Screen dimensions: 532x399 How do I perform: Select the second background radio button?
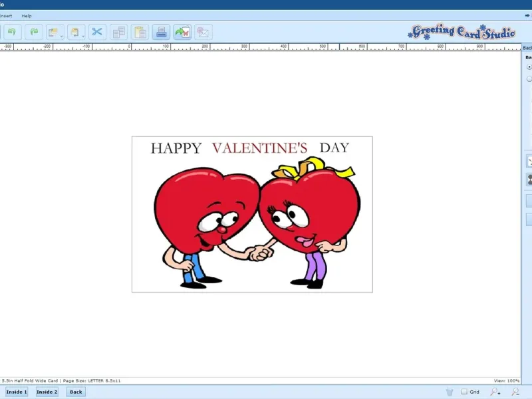coord(529,78)
